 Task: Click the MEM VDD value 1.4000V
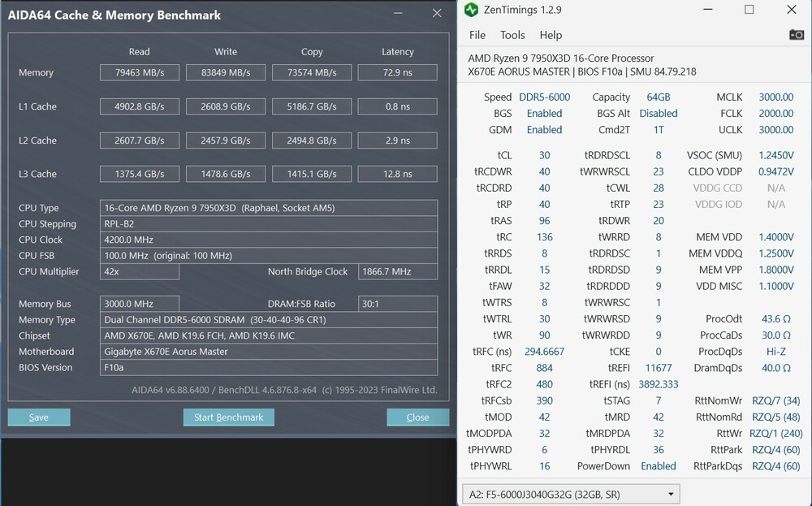[775, 237]
